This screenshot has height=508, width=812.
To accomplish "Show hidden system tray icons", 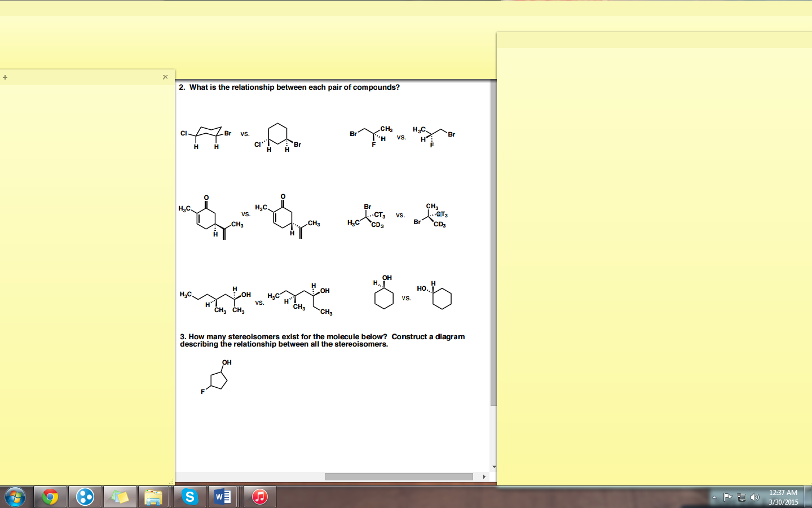I will pyautogui.click(x=714, y=497).
